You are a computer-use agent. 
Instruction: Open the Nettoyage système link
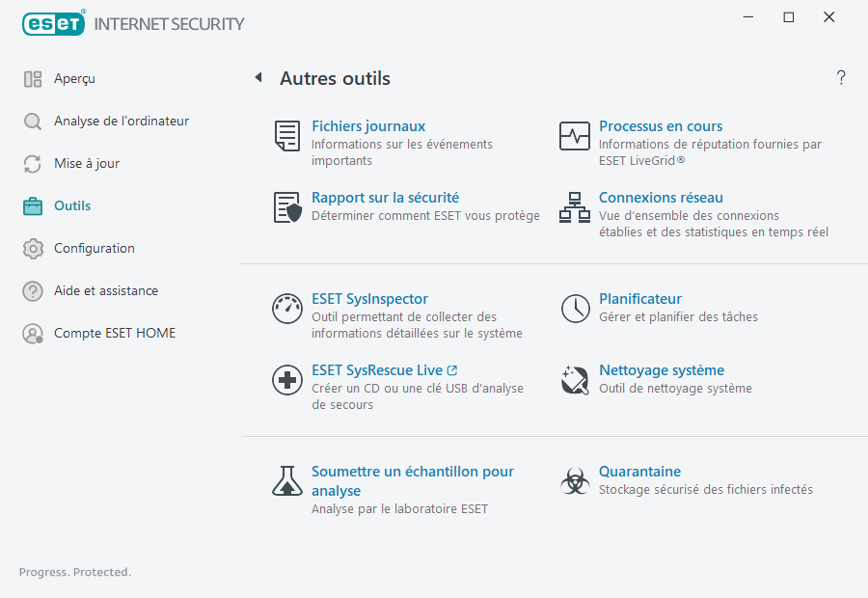[x=662, y=370]
